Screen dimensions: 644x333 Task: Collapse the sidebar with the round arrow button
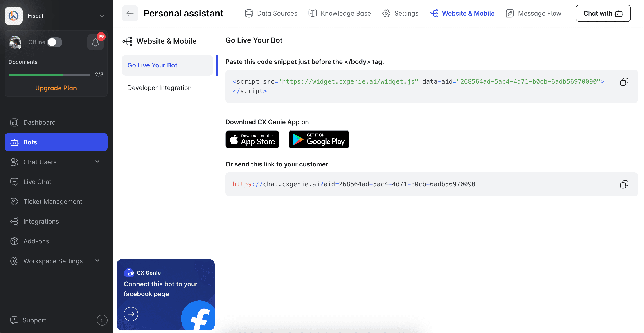102,320
